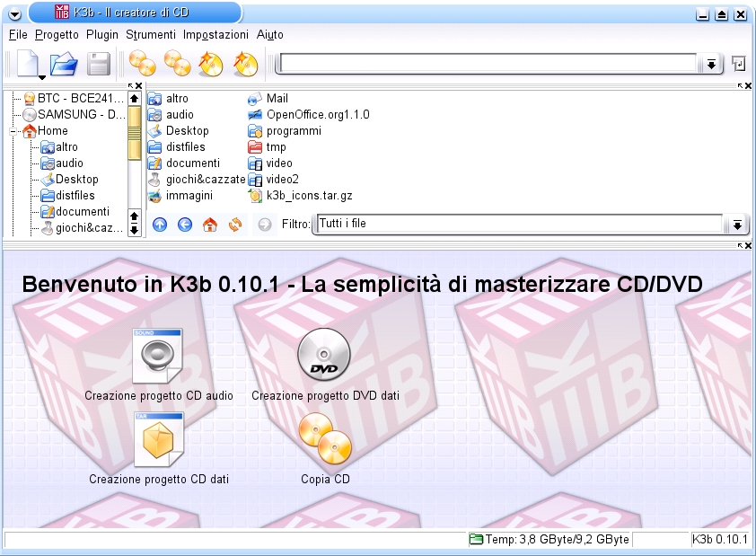Select giochi&caz... in the folder tree

pyautogui.click(x=82, y=227)
